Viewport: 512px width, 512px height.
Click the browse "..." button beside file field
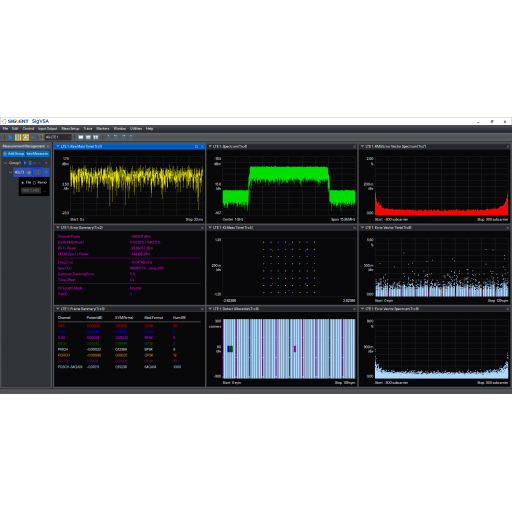(45, 191)
